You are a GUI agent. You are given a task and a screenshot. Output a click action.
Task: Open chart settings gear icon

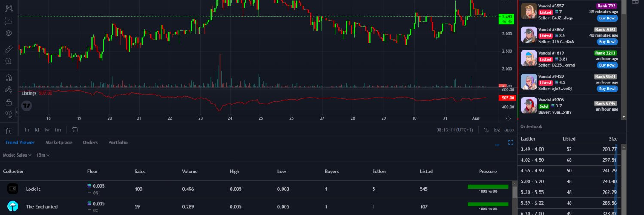[x=508, y=118]
